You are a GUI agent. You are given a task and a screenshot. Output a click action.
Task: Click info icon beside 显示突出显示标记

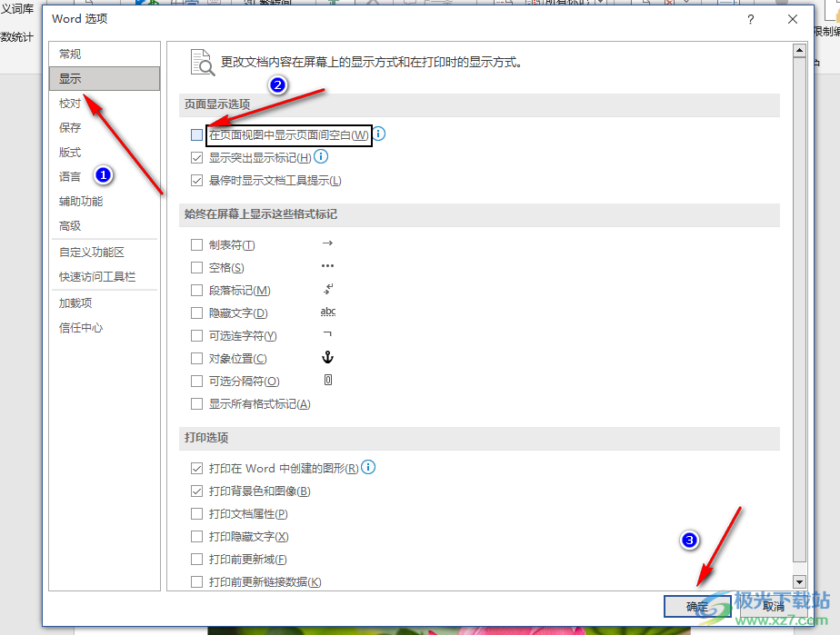pos(321,156)
